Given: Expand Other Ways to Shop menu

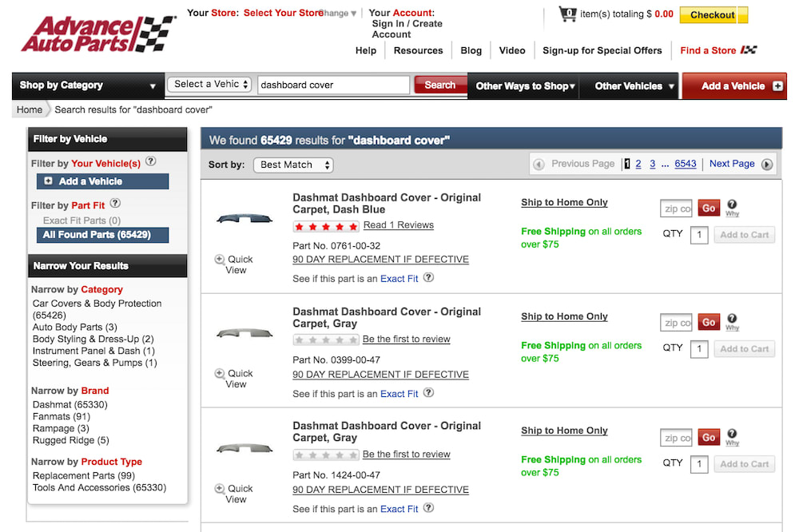Looking at the screenshot, I should [x=524, y=86].
